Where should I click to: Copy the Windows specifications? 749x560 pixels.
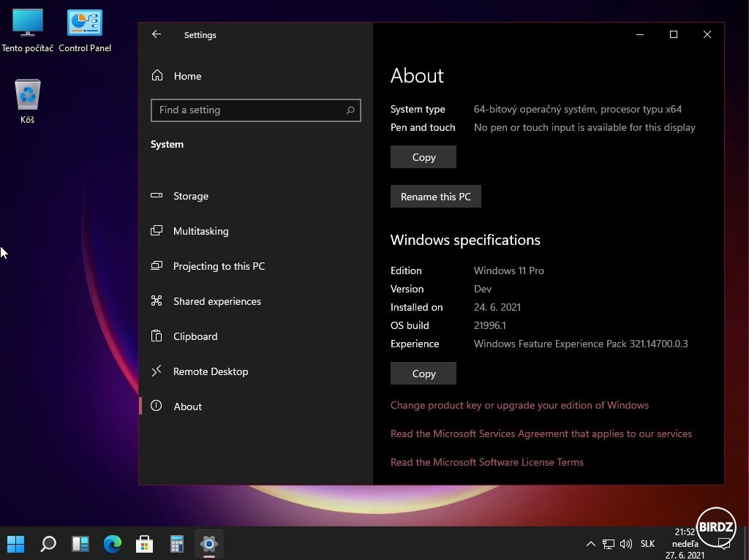424,374
